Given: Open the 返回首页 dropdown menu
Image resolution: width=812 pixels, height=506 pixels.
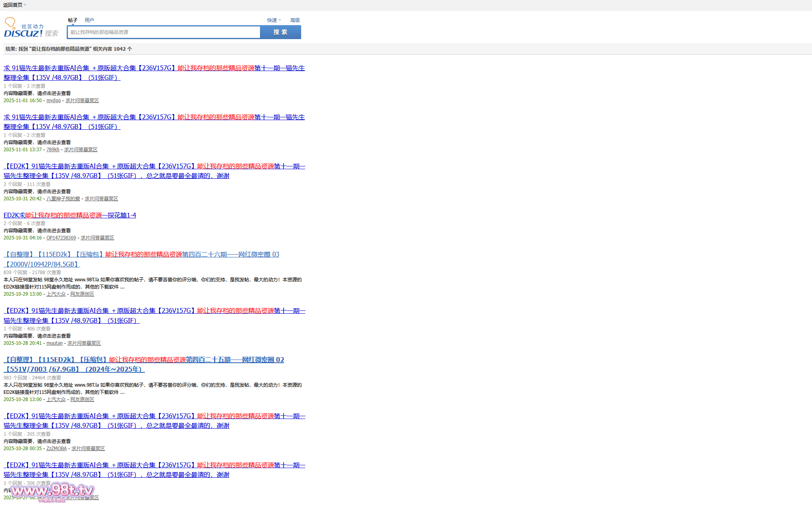Looking at the screenshot, I should (x=15, y=5).
